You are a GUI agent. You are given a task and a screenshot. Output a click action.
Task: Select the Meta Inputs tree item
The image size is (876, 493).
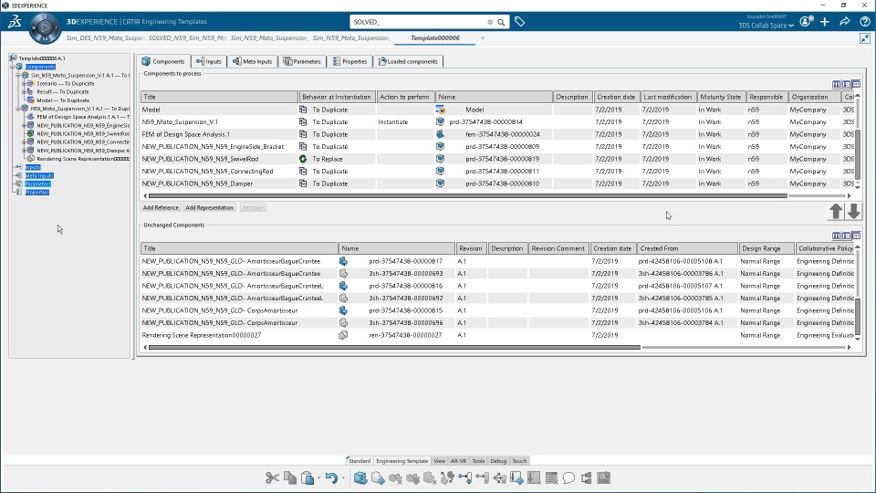click(39, 176)
